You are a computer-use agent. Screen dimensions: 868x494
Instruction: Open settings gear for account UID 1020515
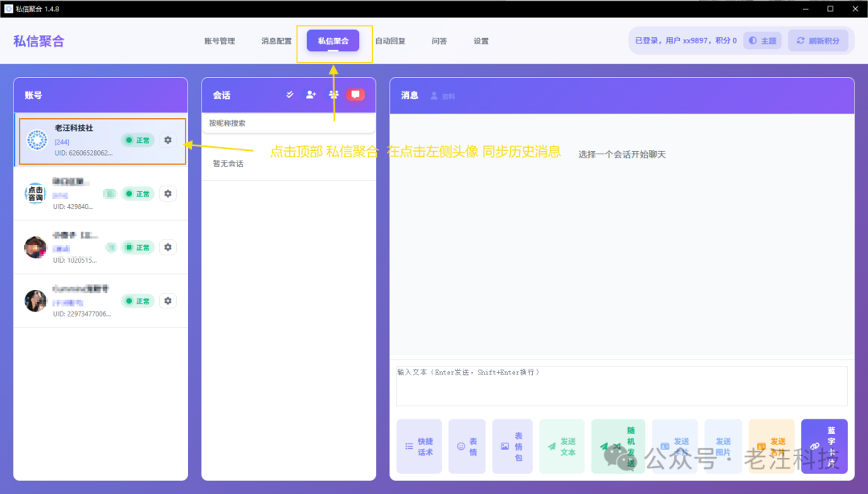click(x=168, y=247)
